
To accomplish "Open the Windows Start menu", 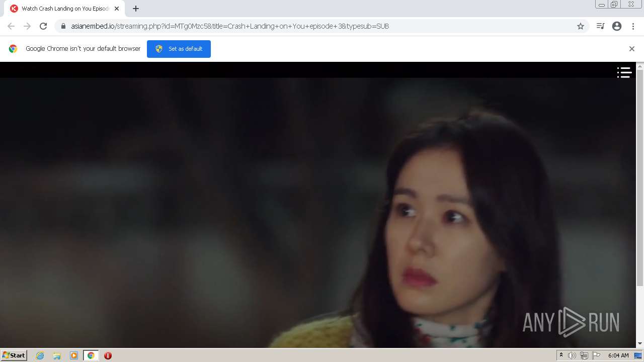I will pos(14,355).
